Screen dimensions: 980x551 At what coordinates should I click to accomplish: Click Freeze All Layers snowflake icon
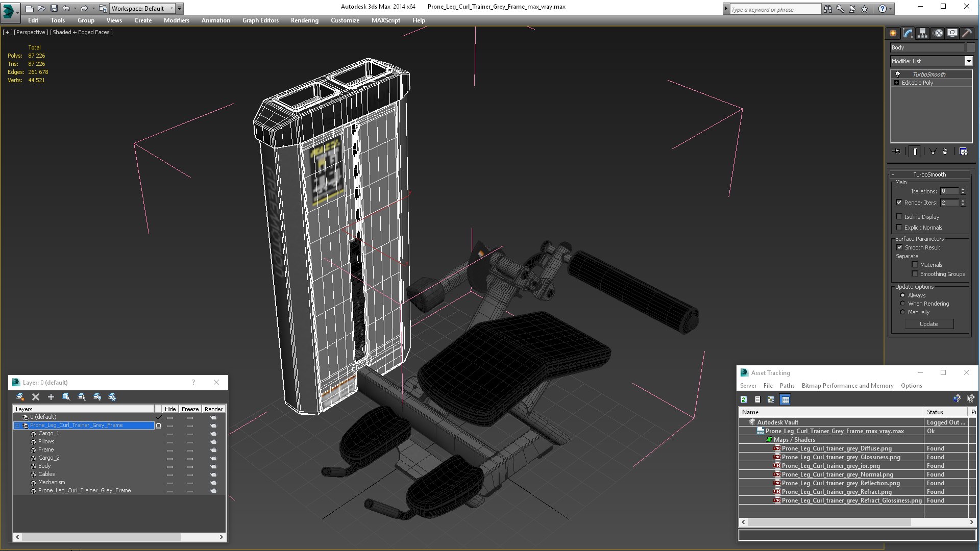(112, 397)
